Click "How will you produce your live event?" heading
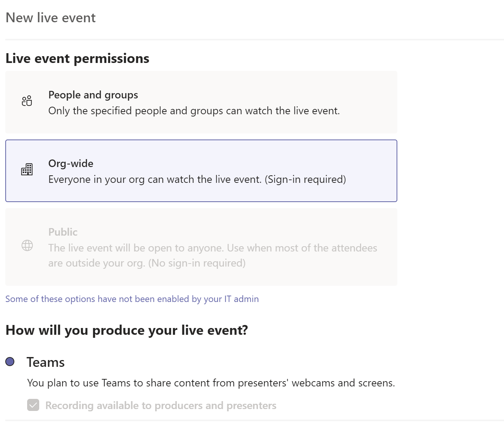The image size is (504, 446). 127,330
